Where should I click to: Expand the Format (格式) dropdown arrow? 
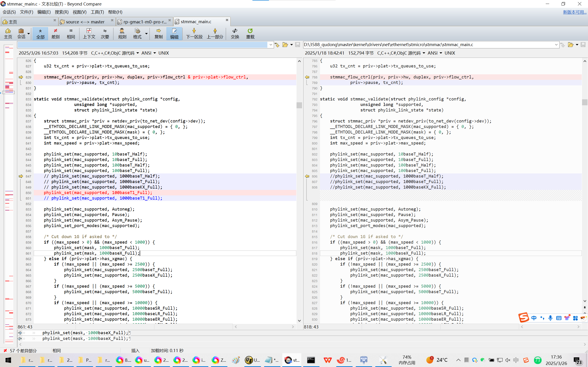click(x=146, y=33)
